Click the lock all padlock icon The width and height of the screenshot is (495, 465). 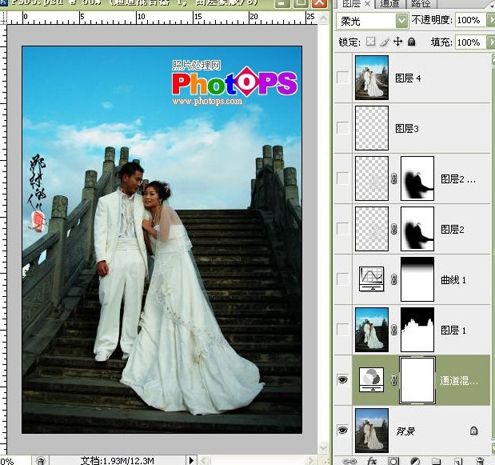pos(412,42)
